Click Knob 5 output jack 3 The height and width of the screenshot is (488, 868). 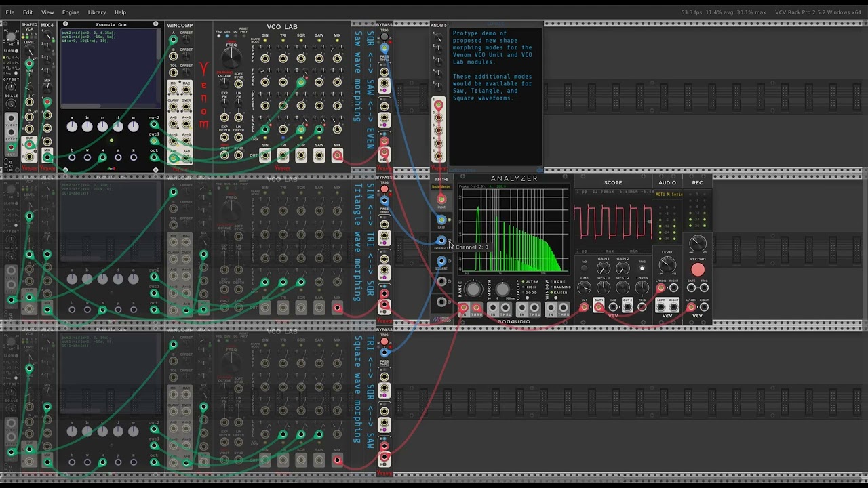(439, 131)
